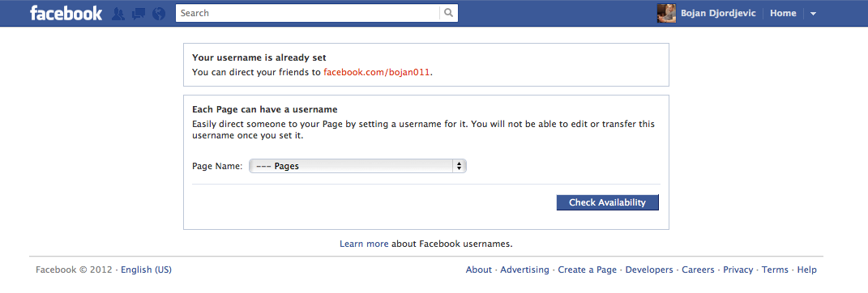Open the Learn more link

coord(364,244)
